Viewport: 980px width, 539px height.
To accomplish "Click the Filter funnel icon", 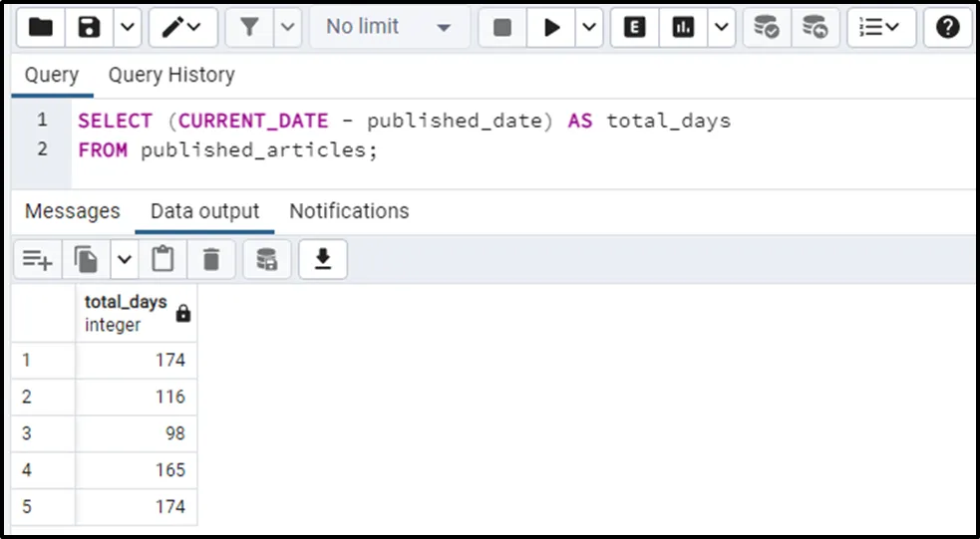I will 249,28.
